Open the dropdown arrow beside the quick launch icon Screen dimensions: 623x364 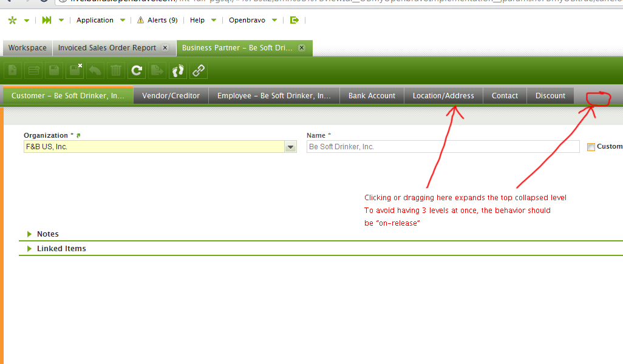click(x=61, y=20)
